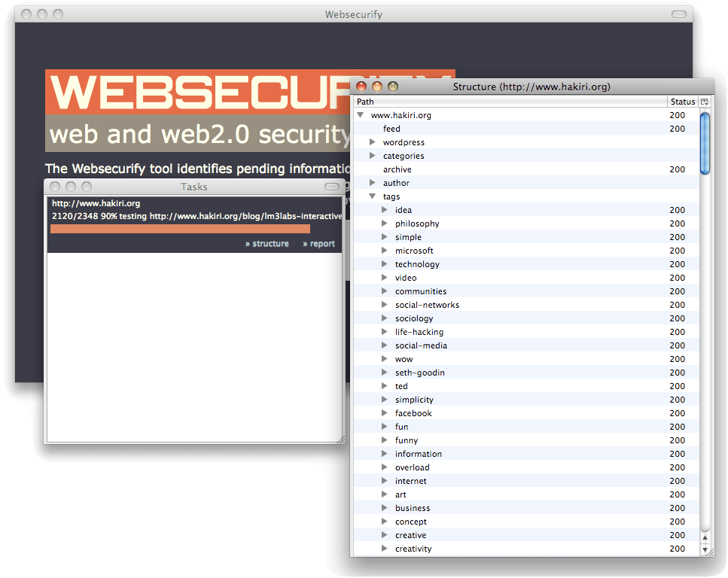
Task: Click the Tasks window resize grip
Action: [341, 440]
